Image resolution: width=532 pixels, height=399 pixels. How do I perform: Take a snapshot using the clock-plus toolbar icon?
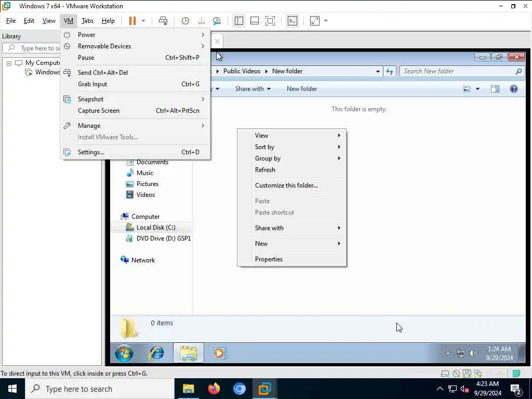click(185, 21)
